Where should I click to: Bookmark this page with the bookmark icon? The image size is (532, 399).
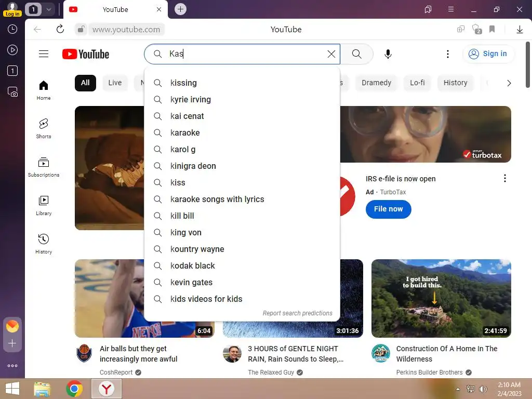(x=492, y=29)
